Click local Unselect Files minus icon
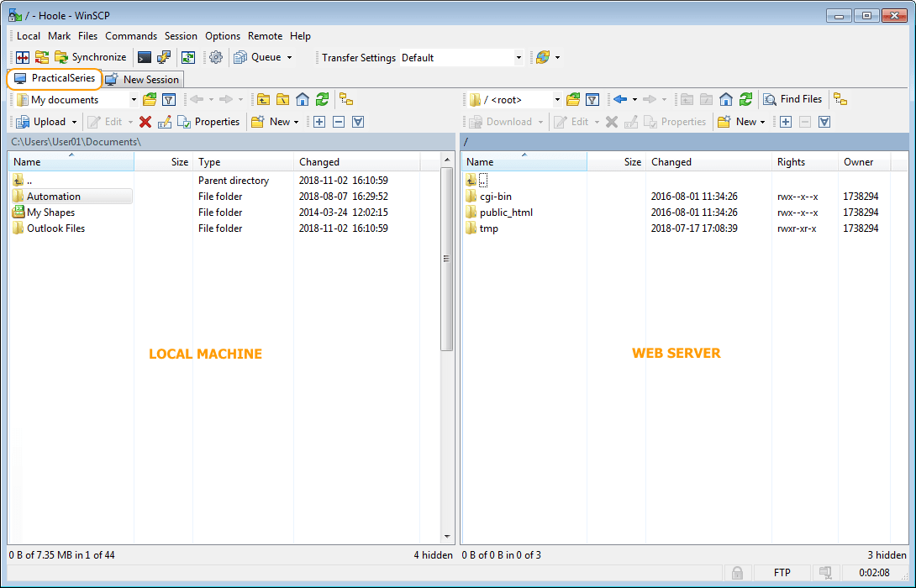The image size is (916, 588). [338, 122]
